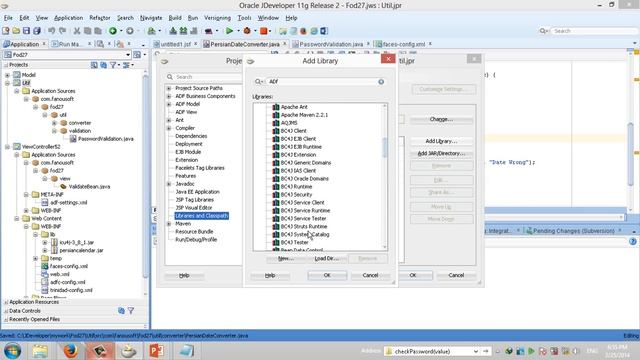Screen dimensions: 640x360
Task: Expand the Maven node in Project Properties
Action: pyautogui.click(x=169, y=224)
